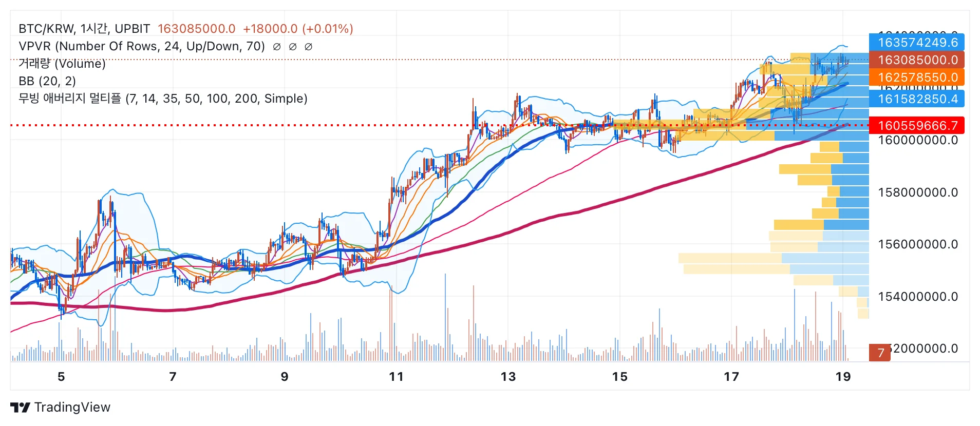
Task: Select the 163574249.6 blue price tag
Action: click(x=917, y=42)
